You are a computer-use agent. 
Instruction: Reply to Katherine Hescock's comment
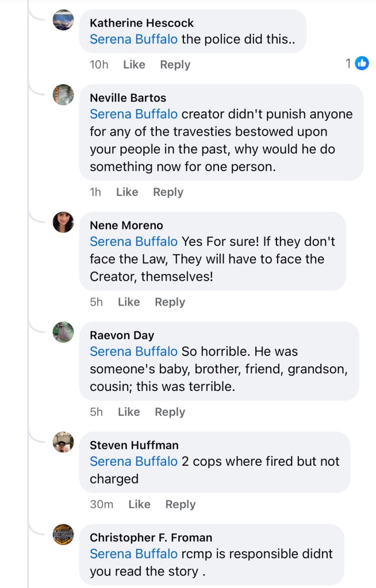click(x=175, y=65)
